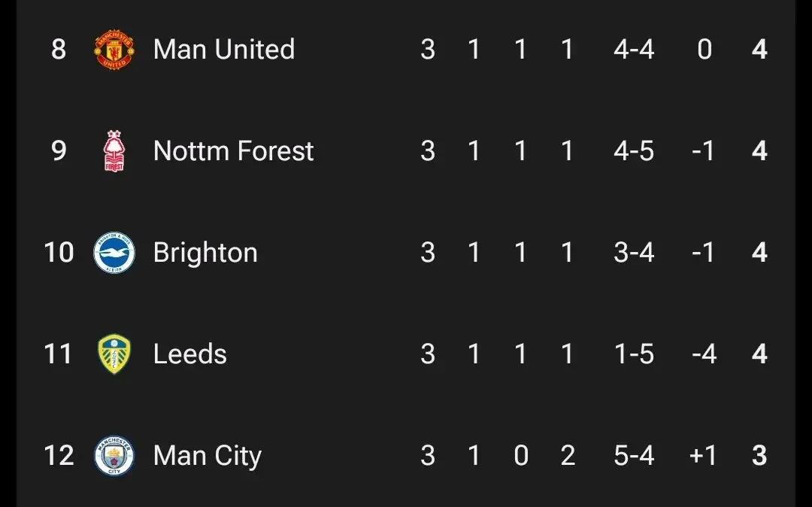Click the Manchester United club crest
812x507 pixels.
pos(114,50)
